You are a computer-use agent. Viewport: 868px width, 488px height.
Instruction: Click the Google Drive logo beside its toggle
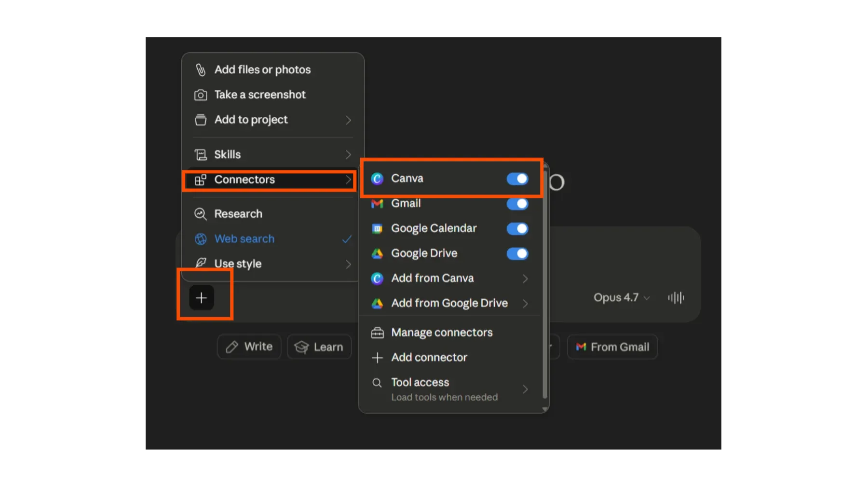[377, 253]
